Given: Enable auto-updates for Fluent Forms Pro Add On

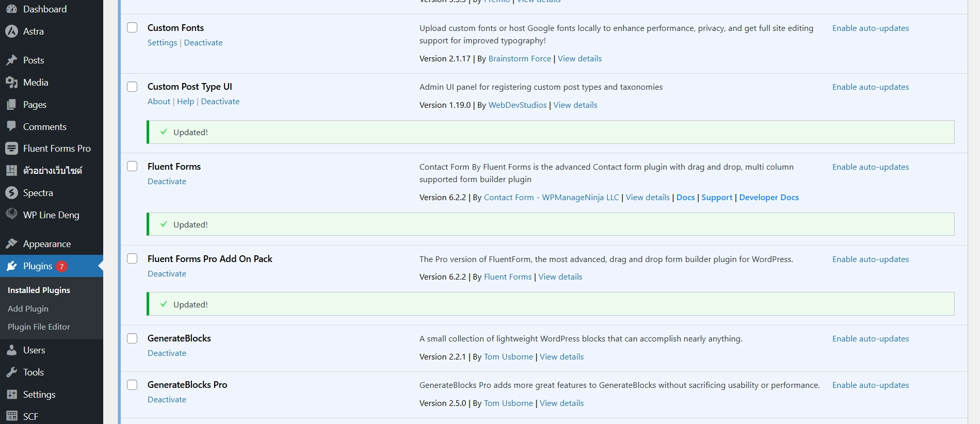Looking at the screenshot, I should click(x=871, y=259).
